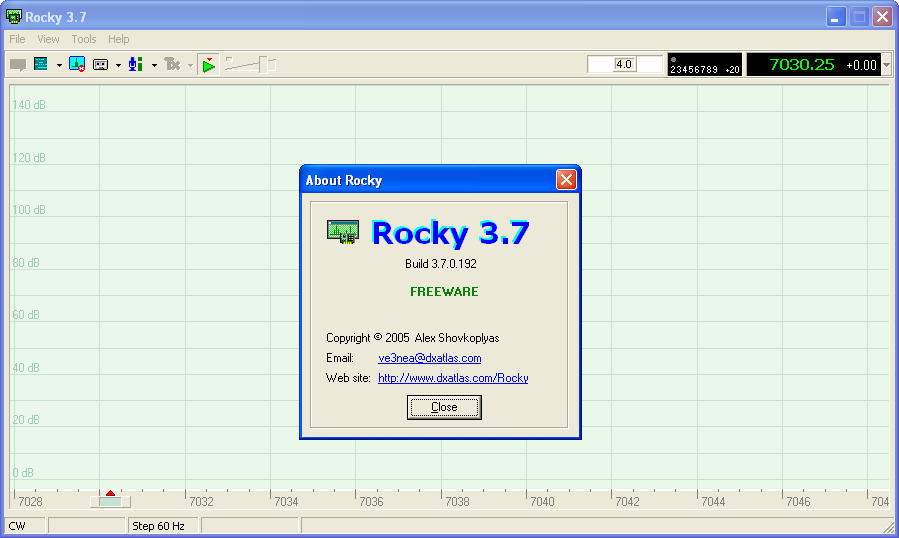Click the red tuning marker on frequency scale
The height and width of the screenshot is (538, 899).
[x=110, y=493]
